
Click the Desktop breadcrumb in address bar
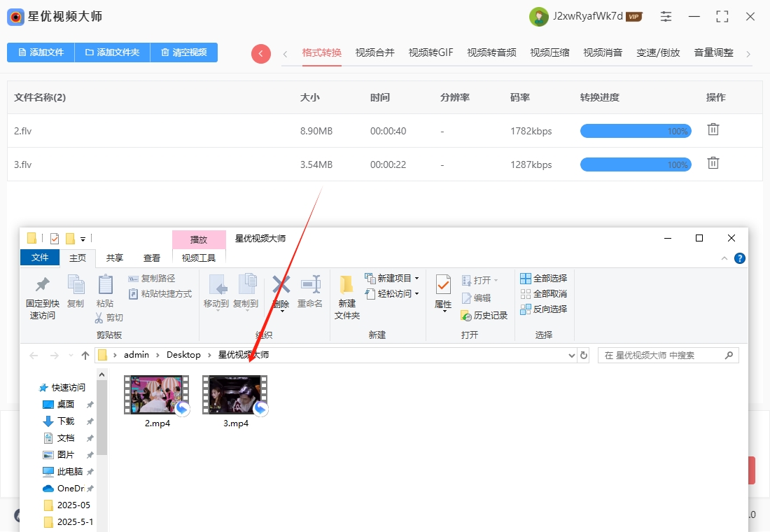(183, 355)
